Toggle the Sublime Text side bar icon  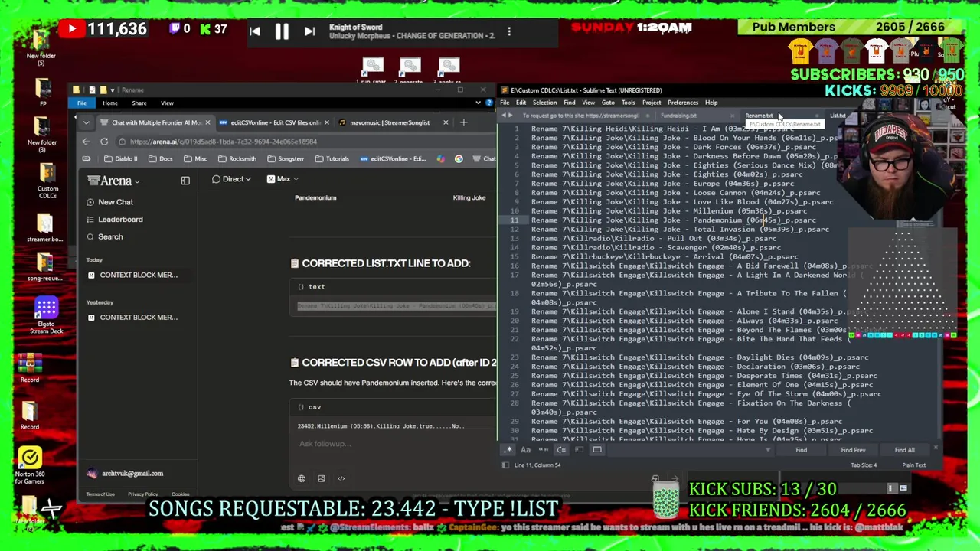pos(505,465)
